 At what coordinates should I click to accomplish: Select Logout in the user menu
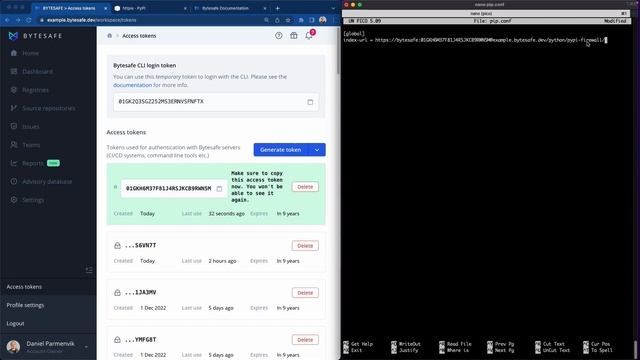pos(16,324)
